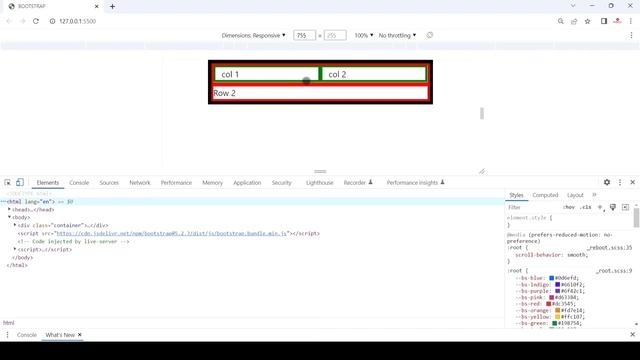Open the No throttling dropdown
The height and width of the screenshot is (360, 640).
(397, 36)
